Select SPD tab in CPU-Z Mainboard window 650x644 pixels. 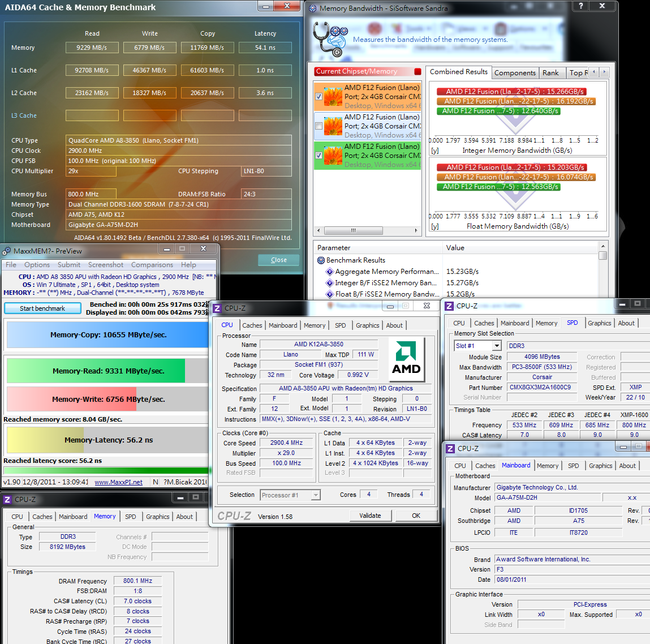[x=573, y=466]
